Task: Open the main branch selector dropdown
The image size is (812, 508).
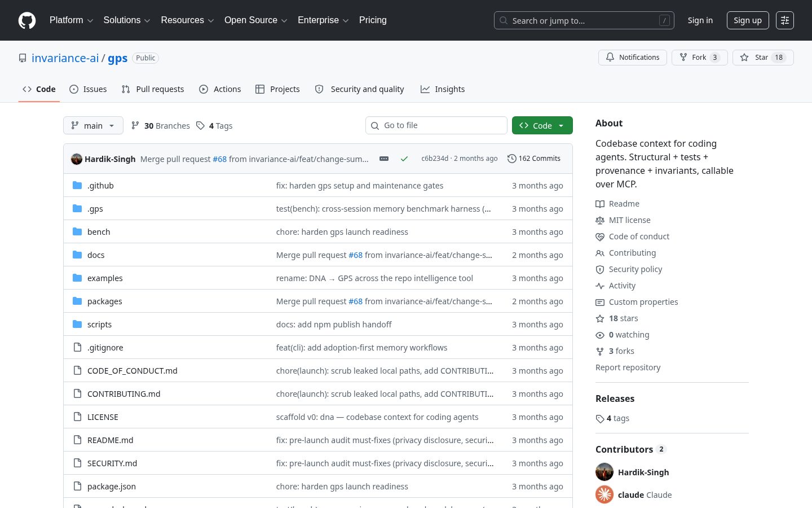Action: point(93,125)
